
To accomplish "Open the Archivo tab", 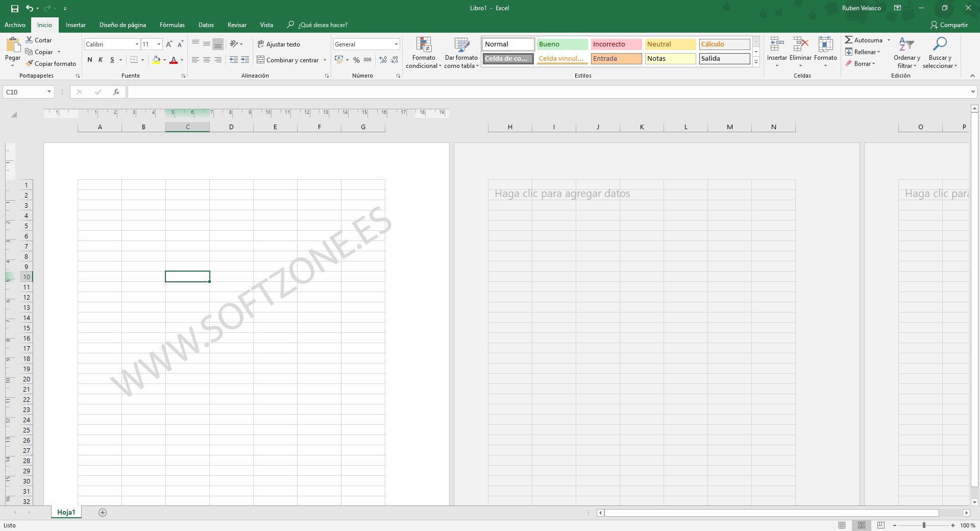I will (15, 25).
